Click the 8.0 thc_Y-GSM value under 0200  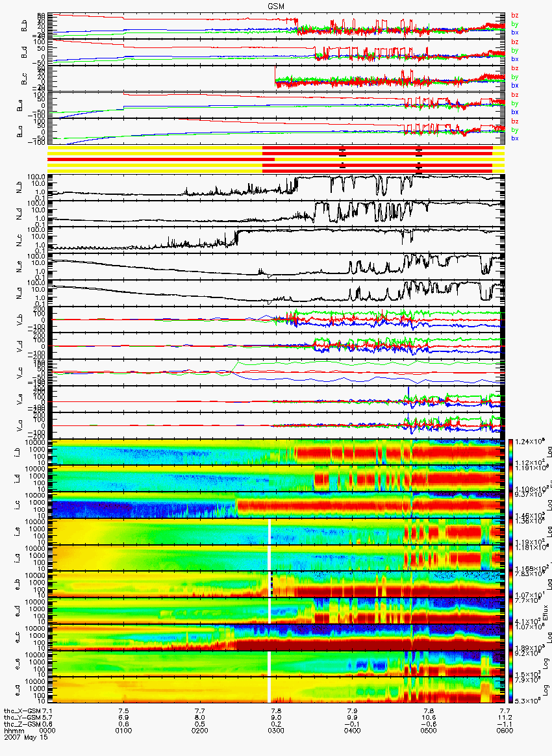click(x=199, y=718)
